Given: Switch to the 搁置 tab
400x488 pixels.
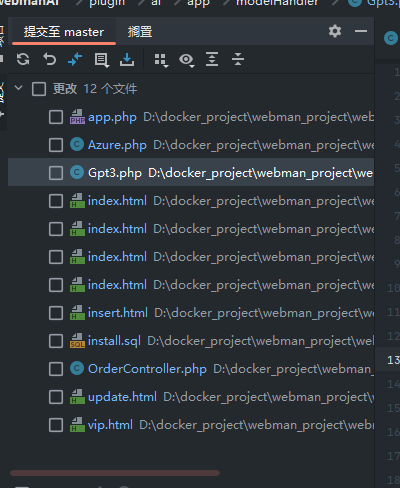Looking at the screenshot, I should coord(140,32).
